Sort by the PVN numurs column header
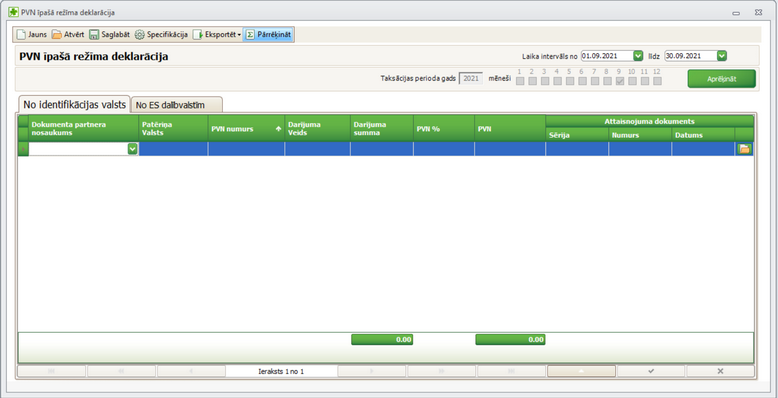This screenshot has height=398, width=778. click(x=246, y=129)
